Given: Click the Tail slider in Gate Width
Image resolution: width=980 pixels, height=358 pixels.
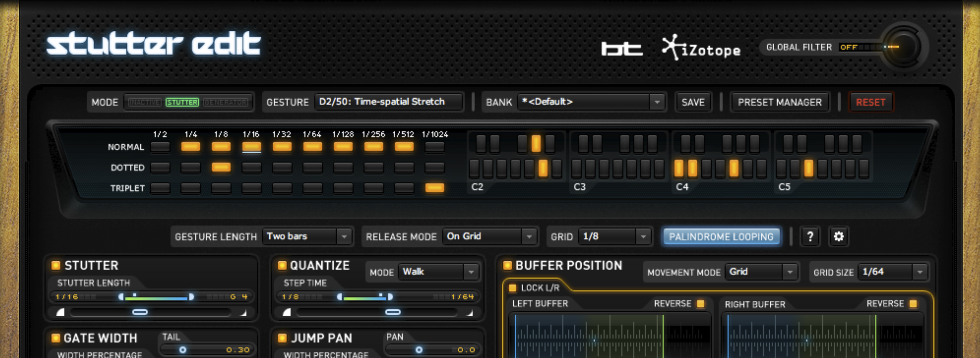Looking at the screenshot, I should tap(206, 350).
